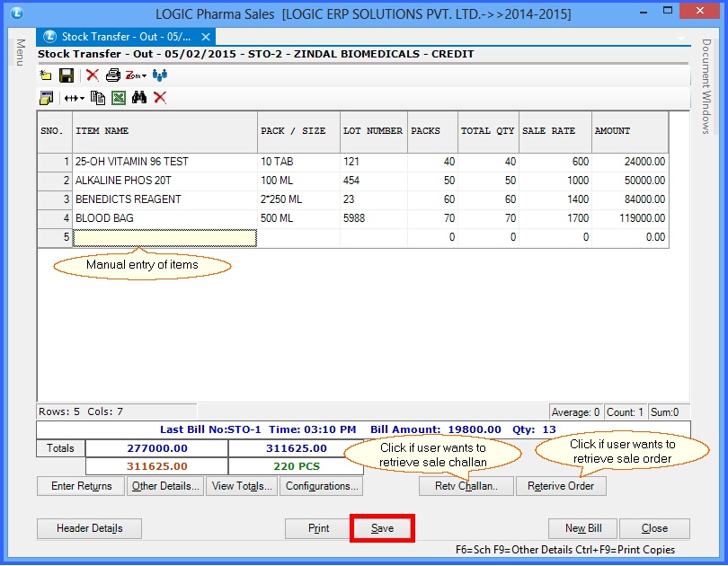Click the 10 TAB pack size cell
This screenshot has width=728, height=566.
tap(298, 162)
